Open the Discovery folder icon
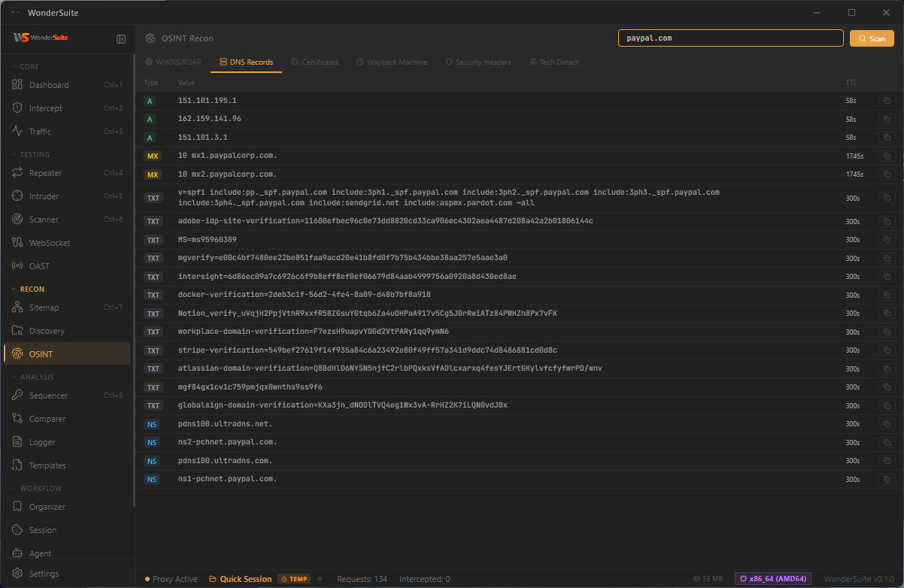The image size is (904, 588). pyautogui.click(x=17, y=331)
